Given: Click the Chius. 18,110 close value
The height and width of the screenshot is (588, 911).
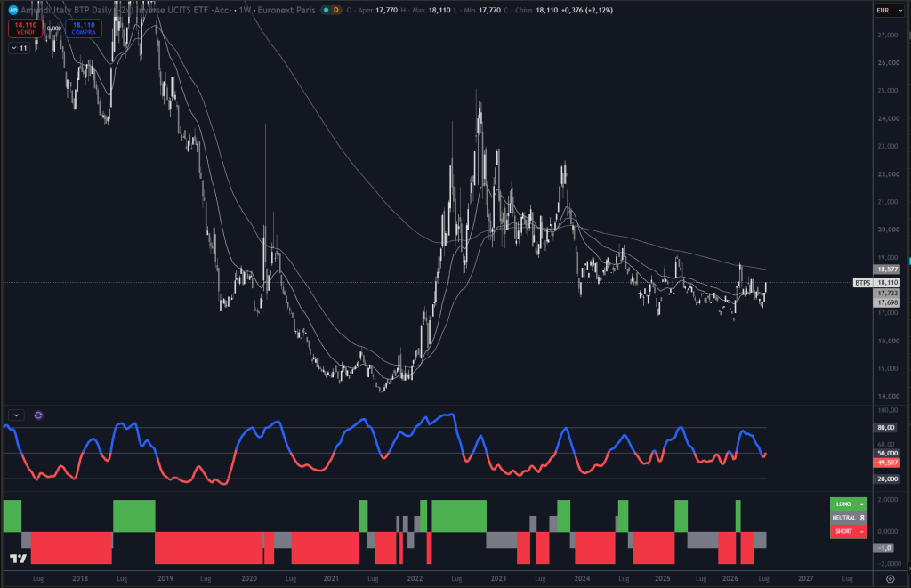Looking at the screenshot, I should click(536, 10).
